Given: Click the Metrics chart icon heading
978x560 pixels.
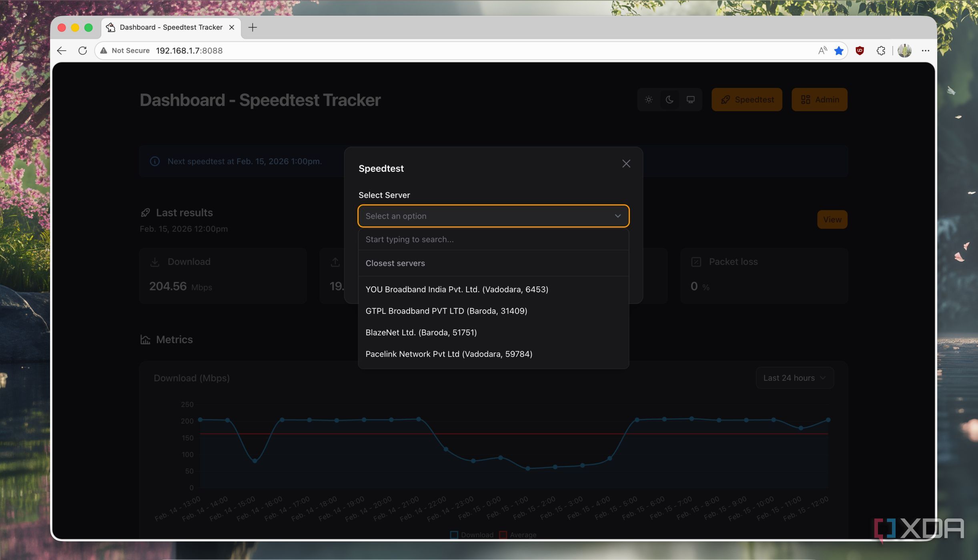Looking at the screenshot, I should coord(145,340).
